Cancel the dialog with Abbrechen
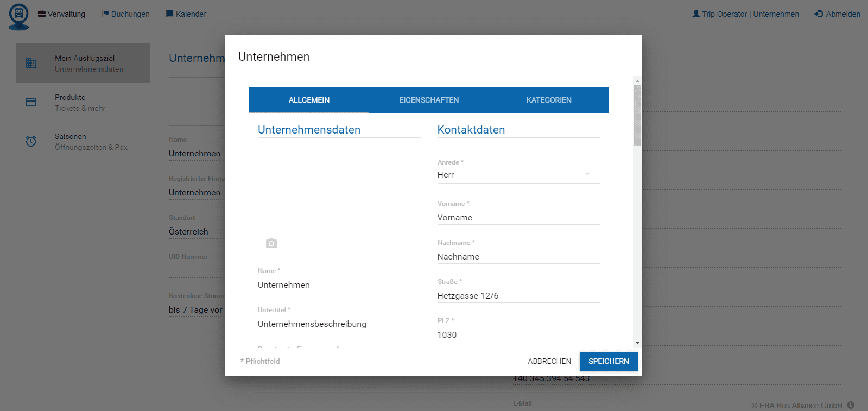The width and height of the screenshot is (868, 411). 549,361
